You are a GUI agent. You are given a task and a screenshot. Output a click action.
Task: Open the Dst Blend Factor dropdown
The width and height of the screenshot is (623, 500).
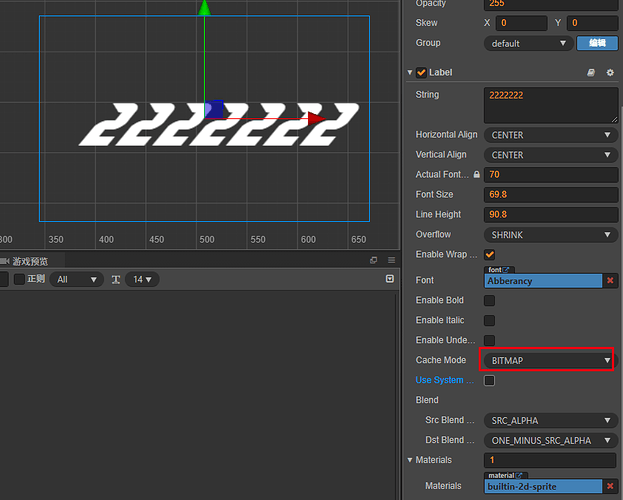click(x=551, y=440)
